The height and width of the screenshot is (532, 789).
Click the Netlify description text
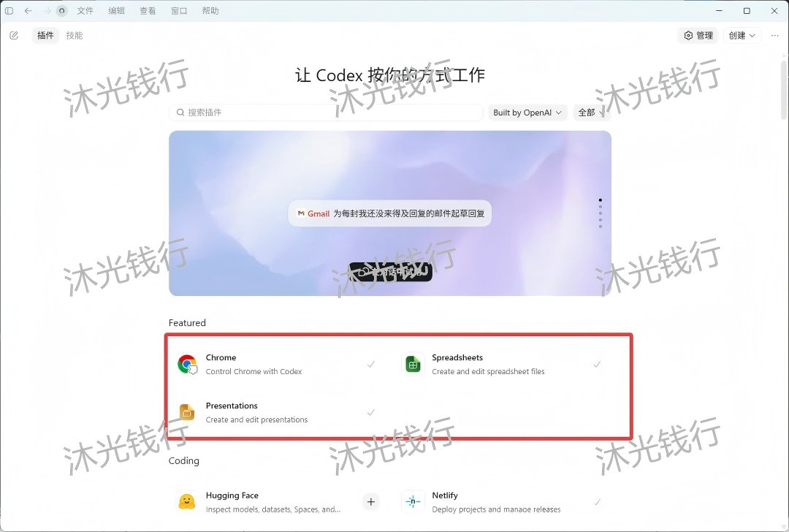point(496,509)
